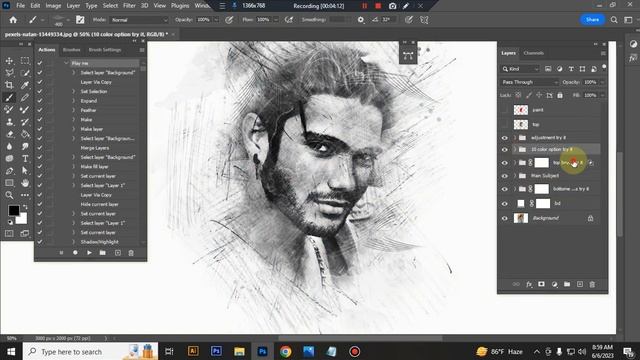The width and height of the screenshot is (640, 360).
Task: Toggle checkmark for Feather step
Action: [x=40, y=110]
